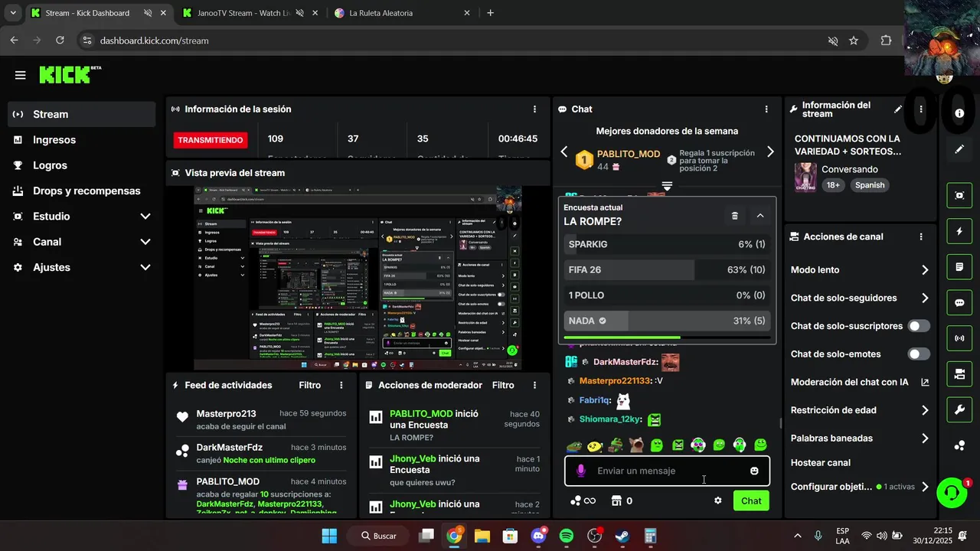This screenshot has width=980, height=551.
Task: Click the browser address bar
Action: click(x=452, y=41)
